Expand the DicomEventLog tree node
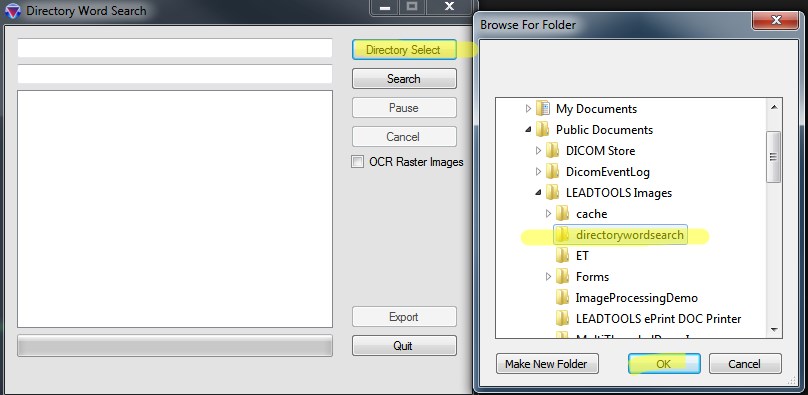The image size is (808, 395). 538,171
